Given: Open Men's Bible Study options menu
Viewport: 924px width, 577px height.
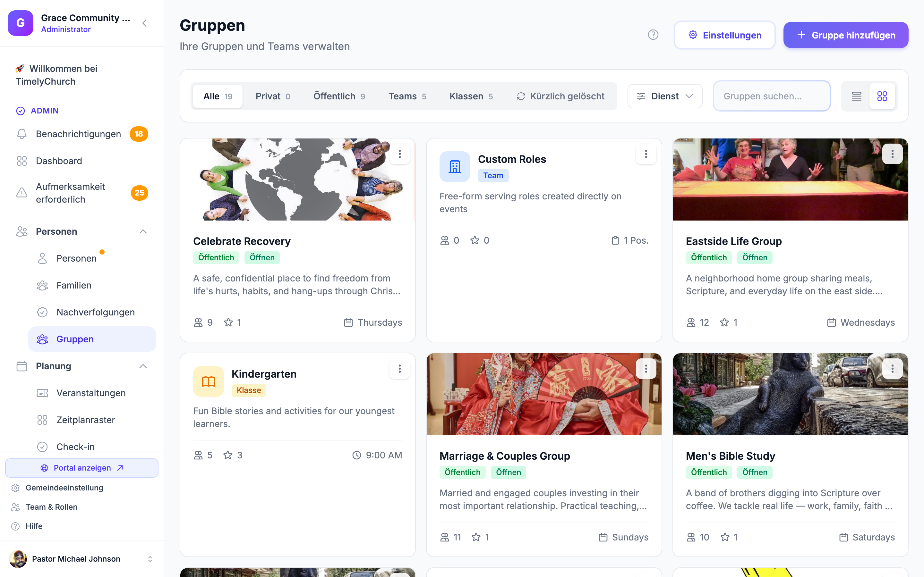Looking at the screenshot, I should (x=892, y=369).
